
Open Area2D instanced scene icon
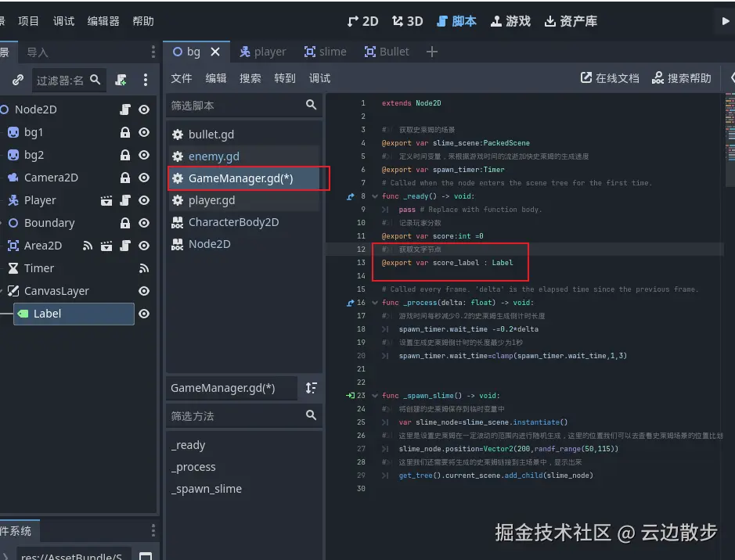106,246
